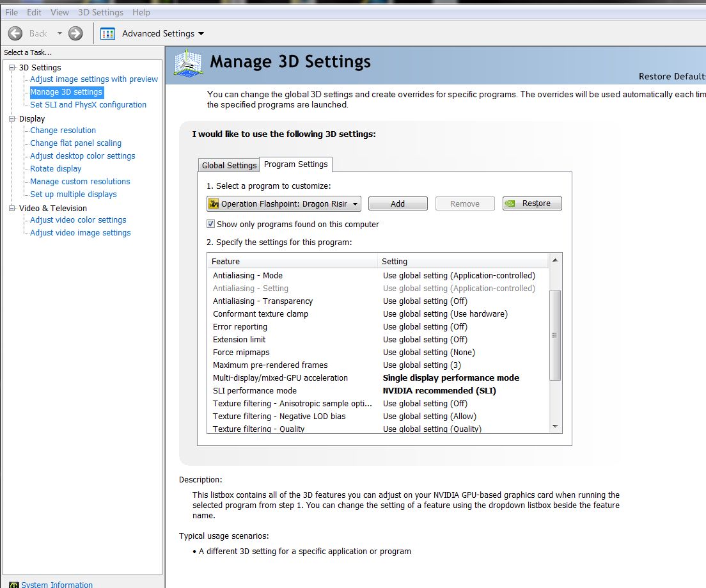This screenshot has height=588, width=706.
Task: Click the Remove button
Action: click(x=465, y=203)
